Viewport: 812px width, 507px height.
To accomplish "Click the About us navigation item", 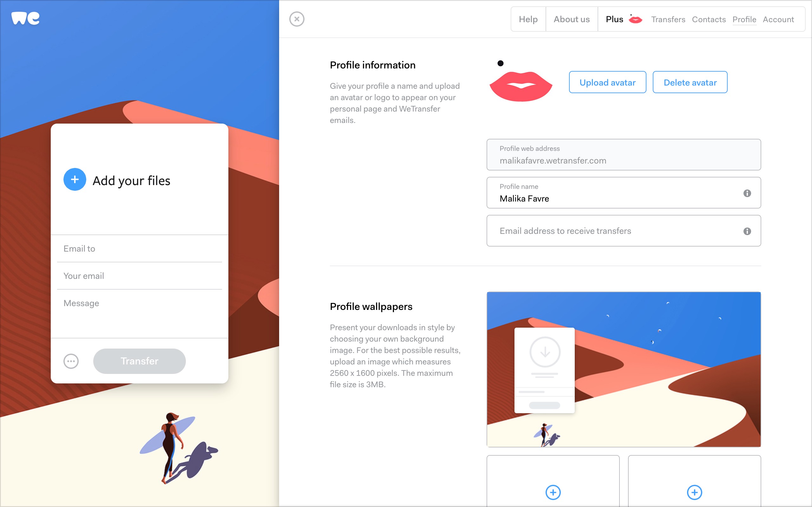I will pyautogui.click(x=572, y=18).
